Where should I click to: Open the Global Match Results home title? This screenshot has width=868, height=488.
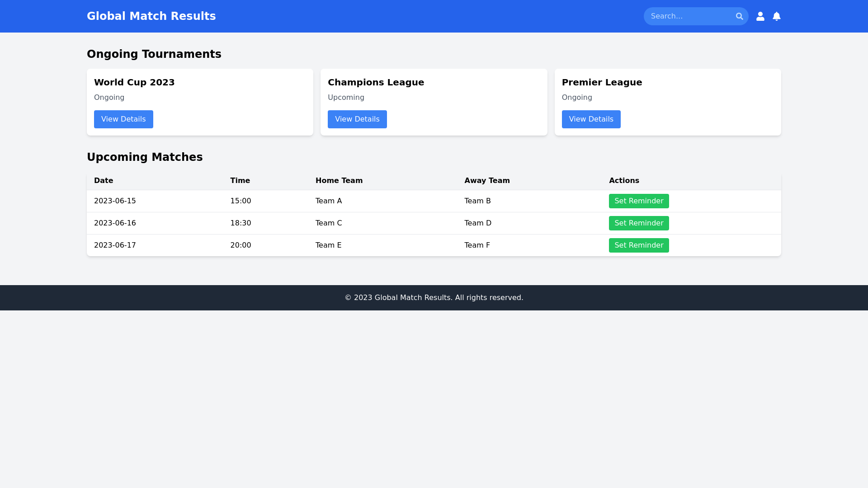[x=151, y=16]
